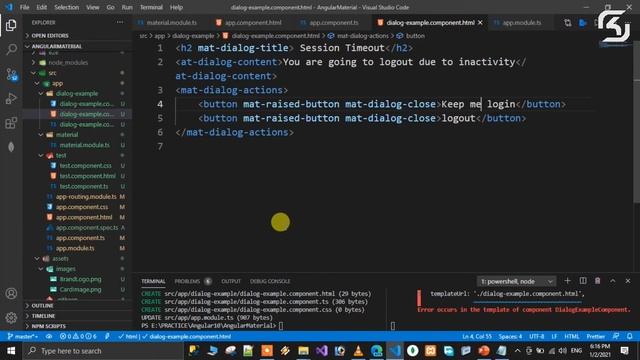Expand the Open Editors section
This screenshot has width=640, height=360.
click(50, 36)
